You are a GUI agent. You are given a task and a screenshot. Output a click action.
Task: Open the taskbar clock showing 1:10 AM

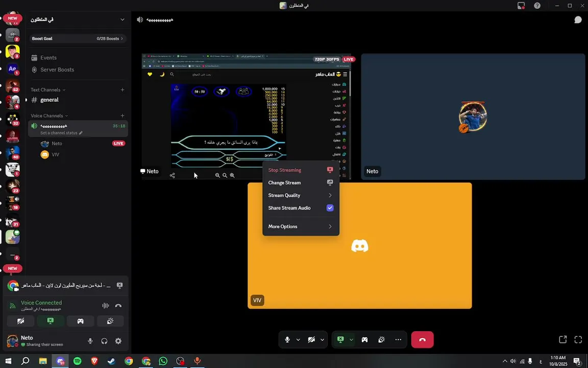click(557, 361)
